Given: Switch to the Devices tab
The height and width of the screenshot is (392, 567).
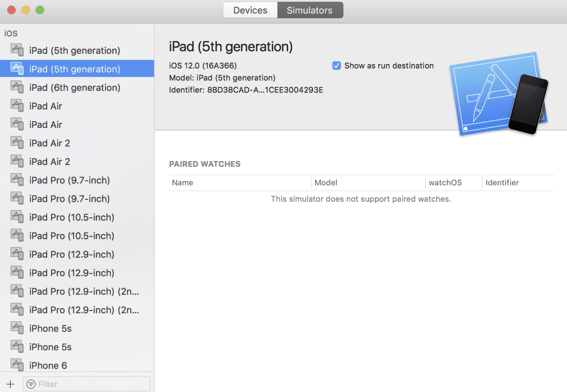Looking at the screenshot, I should click(x=250, y=10).
